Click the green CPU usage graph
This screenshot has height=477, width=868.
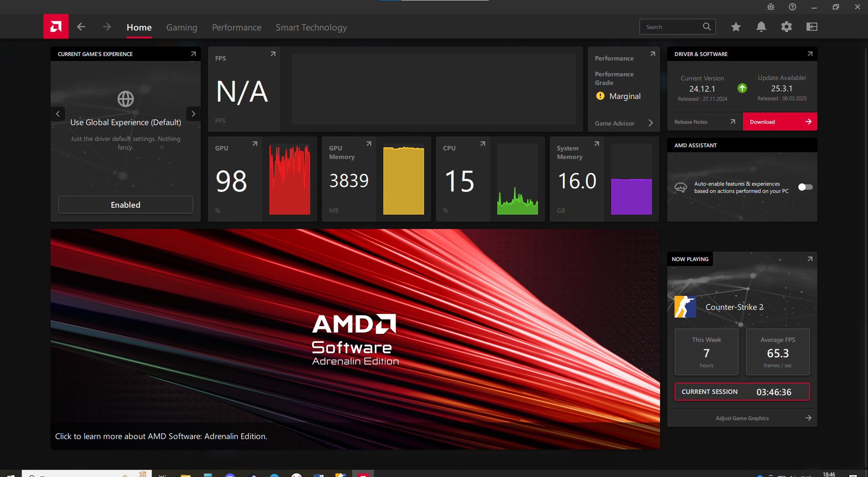click(x=518, y=179)
